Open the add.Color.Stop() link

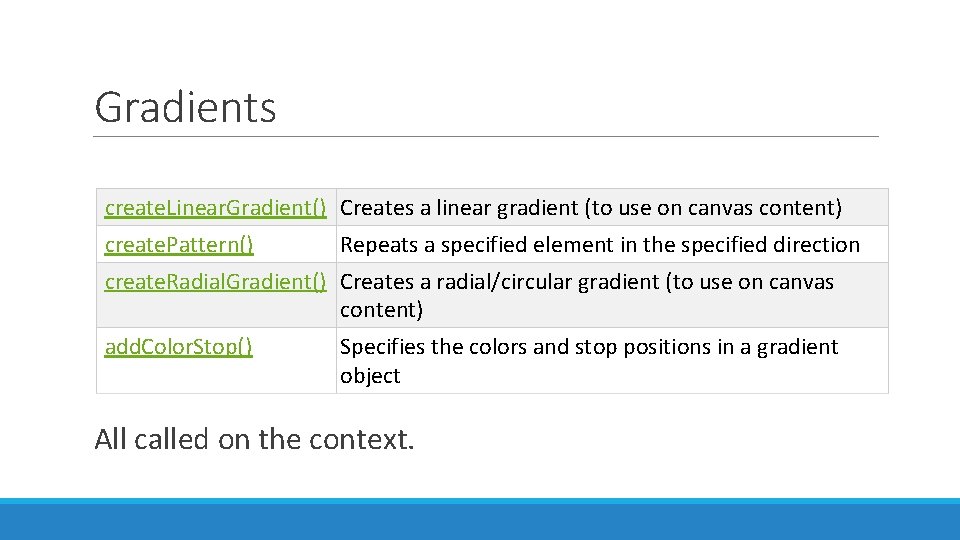(x=179, y=347)
